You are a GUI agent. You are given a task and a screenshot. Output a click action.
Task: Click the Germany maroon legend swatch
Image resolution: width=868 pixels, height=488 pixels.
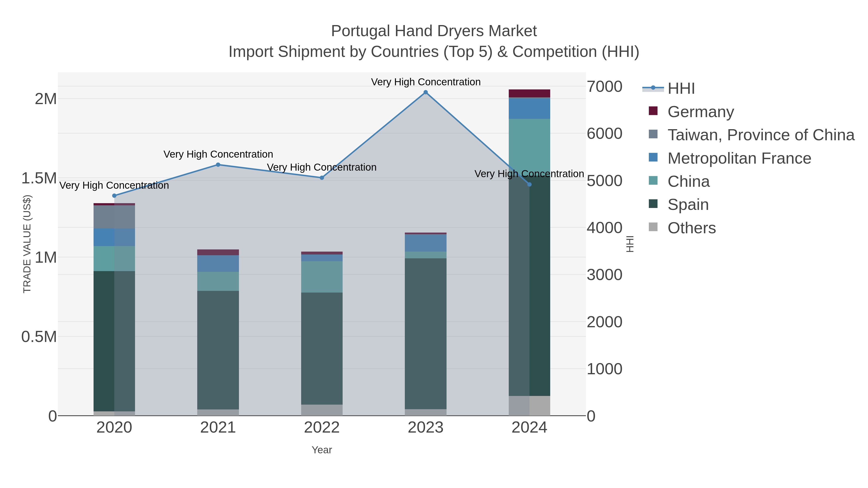click(x=653, y=111)
